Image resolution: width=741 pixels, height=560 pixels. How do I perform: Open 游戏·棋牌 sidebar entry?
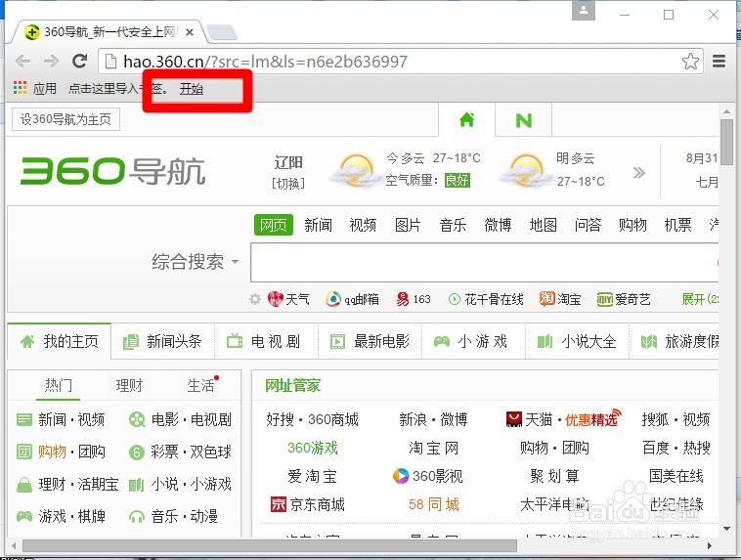61,516
